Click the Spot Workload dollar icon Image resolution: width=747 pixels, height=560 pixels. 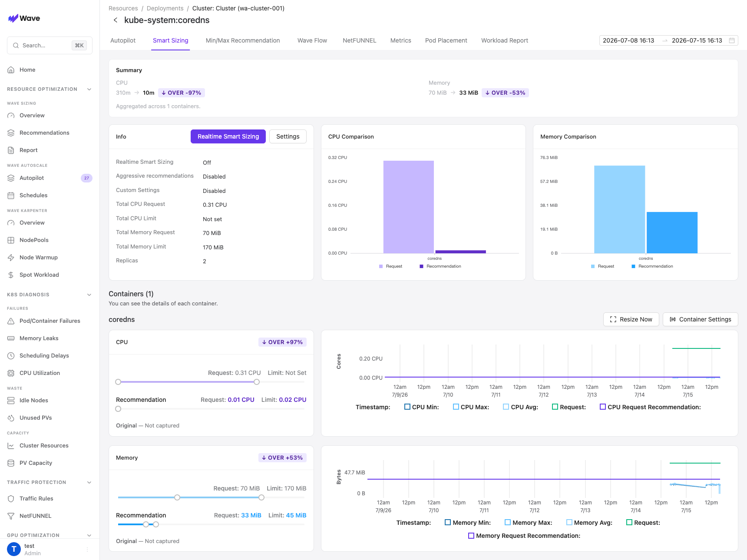(11, 275)
